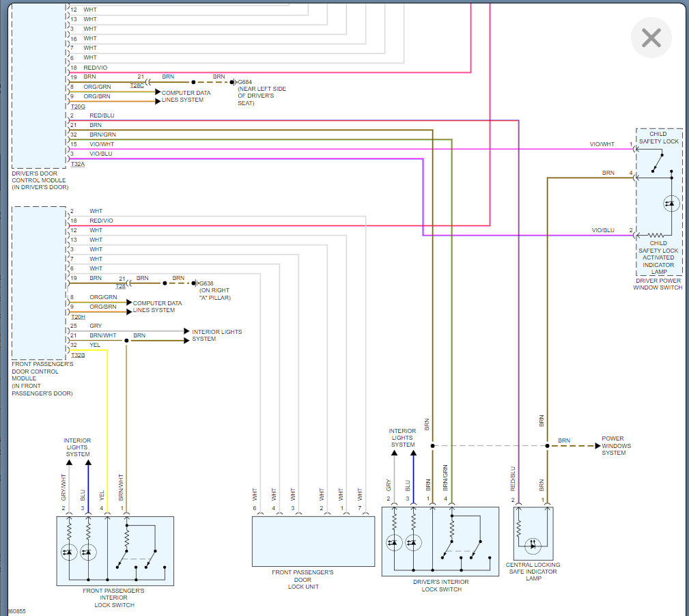Click the diagram number 860855
The height and width of the screenshot is (616, 689).
(x=16, y=611)
